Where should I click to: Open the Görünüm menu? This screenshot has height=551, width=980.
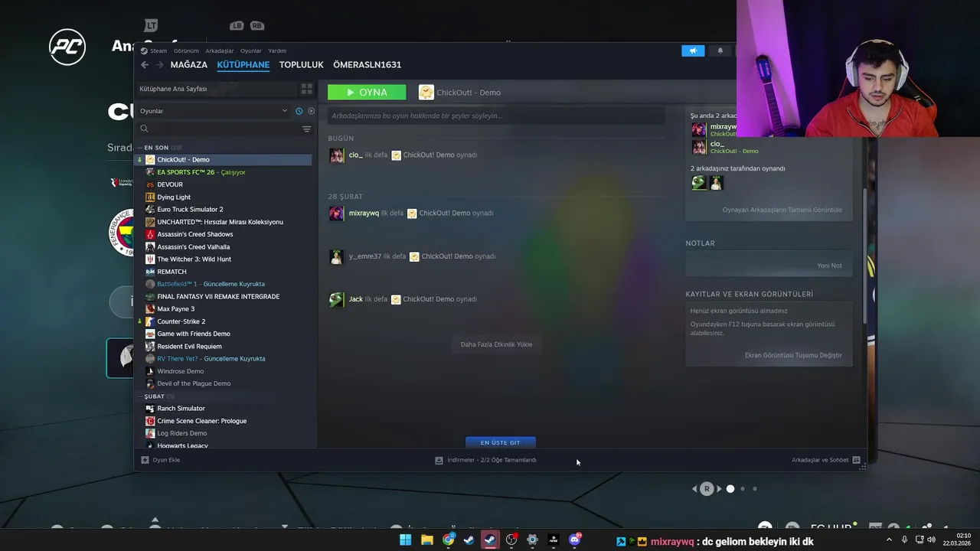pyautogui.click(x=186, y=51)
